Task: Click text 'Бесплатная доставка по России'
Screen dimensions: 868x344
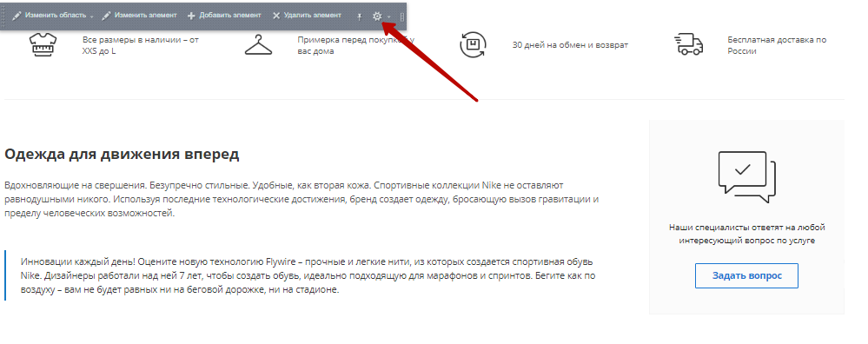Action: pos(777,45)
